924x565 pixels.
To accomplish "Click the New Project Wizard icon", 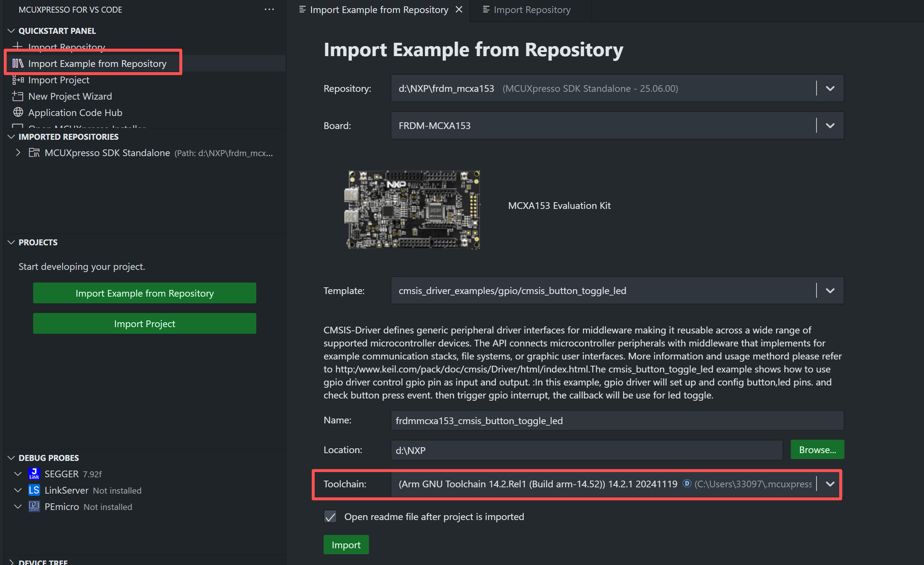I will [17, 96].
